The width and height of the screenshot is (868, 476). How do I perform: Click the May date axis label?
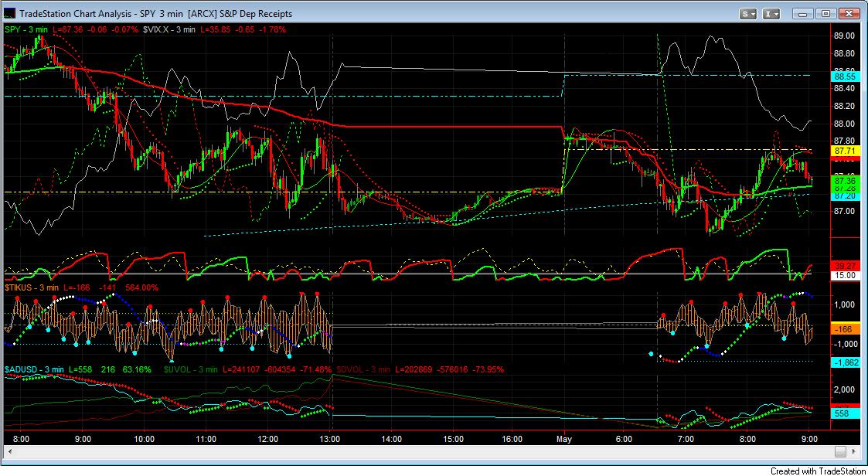pos(565,439)
